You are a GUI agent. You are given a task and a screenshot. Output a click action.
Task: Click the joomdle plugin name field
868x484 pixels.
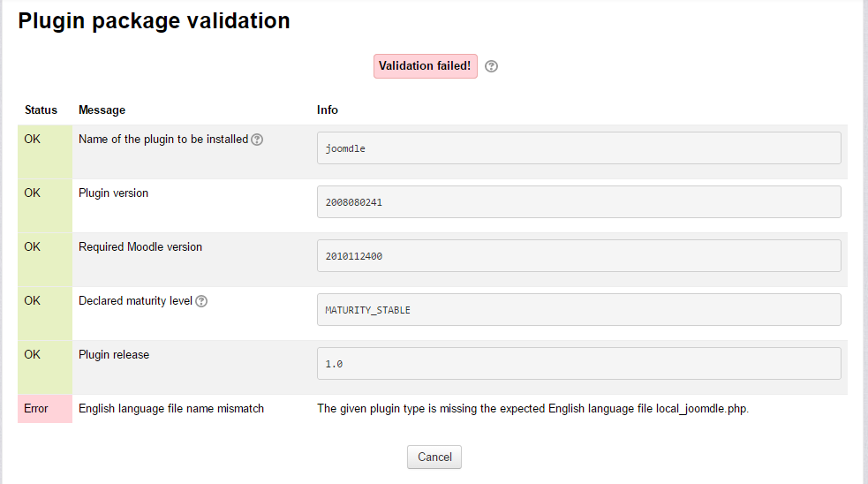(x=578, y=148)
